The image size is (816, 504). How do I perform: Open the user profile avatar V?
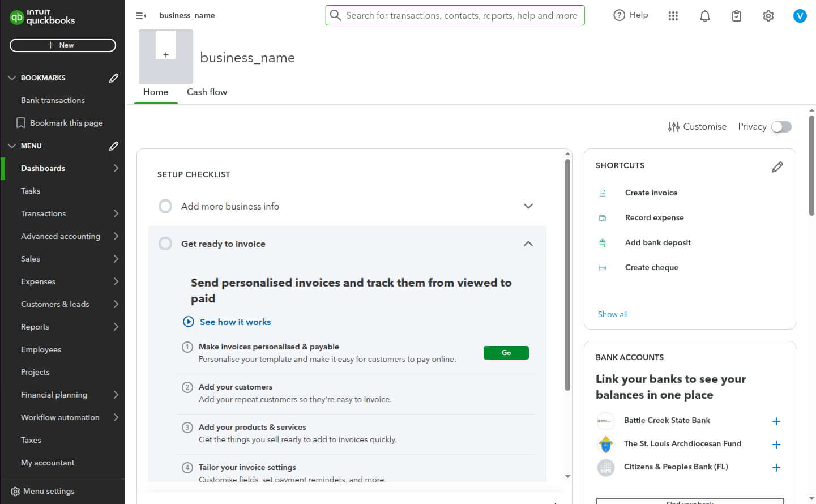pyautogui.click(x=800, y=16)
